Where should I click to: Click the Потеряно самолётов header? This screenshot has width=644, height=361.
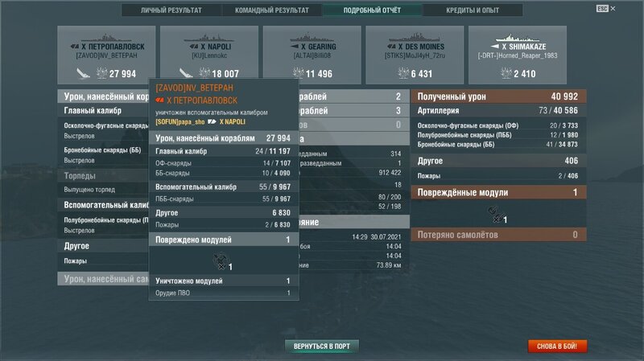[498, 235]
